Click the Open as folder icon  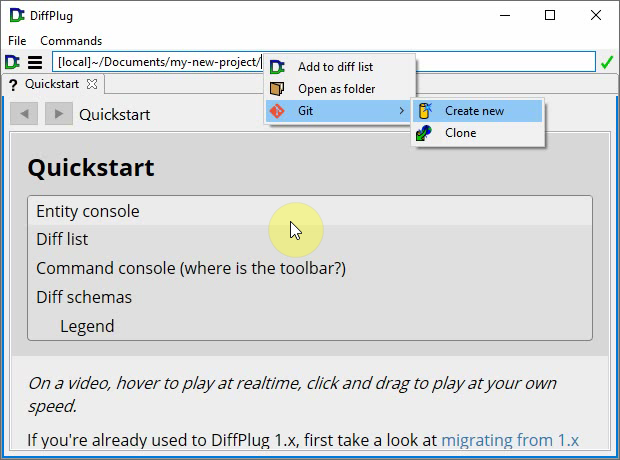click(x=277, y=89)
